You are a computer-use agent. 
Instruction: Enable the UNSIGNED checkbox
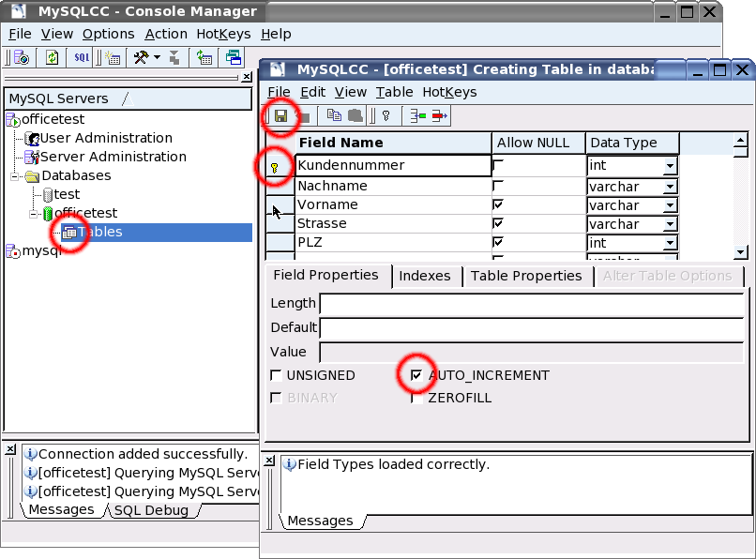pyautogui.click(x=276, y=375)
